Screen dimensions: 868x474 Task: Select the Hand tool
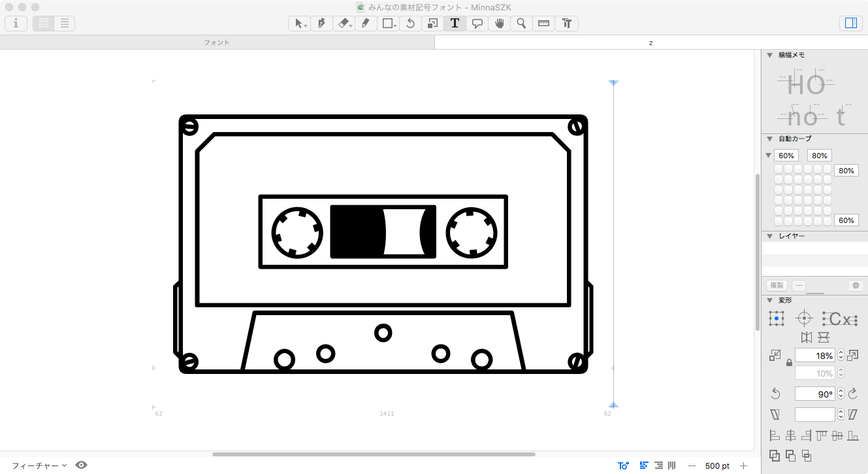pos(500,24)
